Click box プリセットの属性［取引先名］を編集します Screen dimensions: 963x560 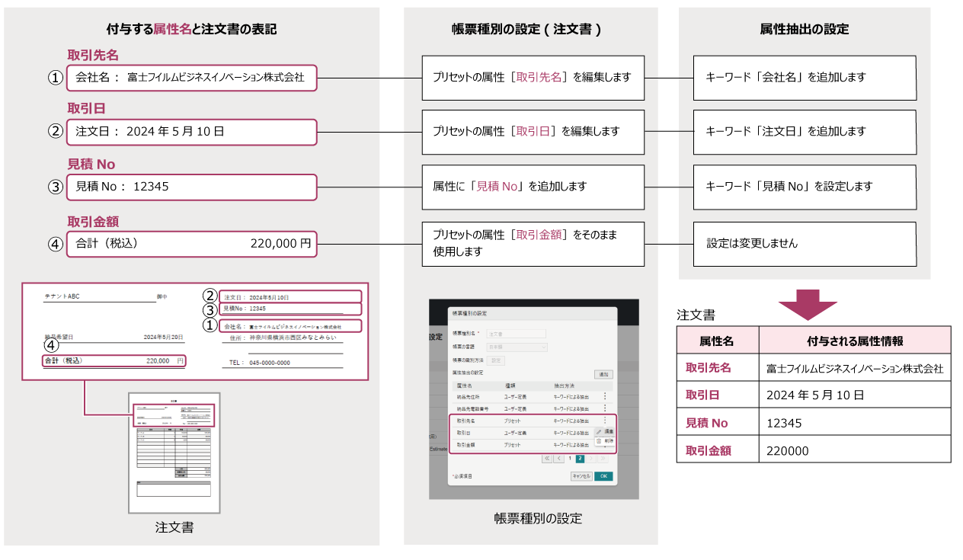533,77
